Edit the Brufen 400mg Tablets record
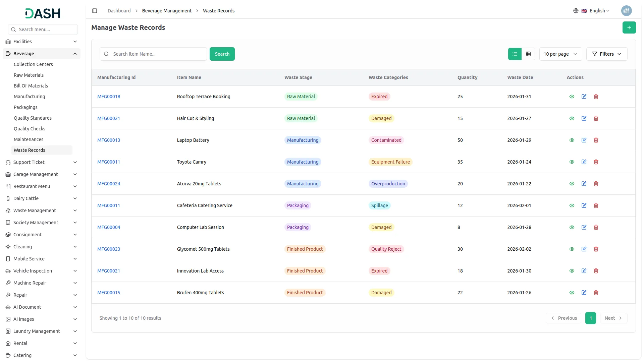The image size is (644, 362). pos(584,293)
